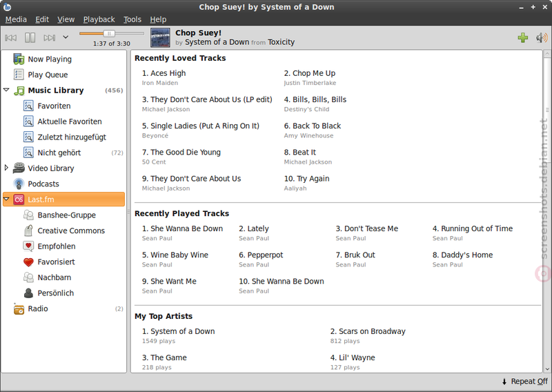Click the Podcasts icon
Image resolution: width=552 pixels, height=392 pixels.
(x=19, y=184)
